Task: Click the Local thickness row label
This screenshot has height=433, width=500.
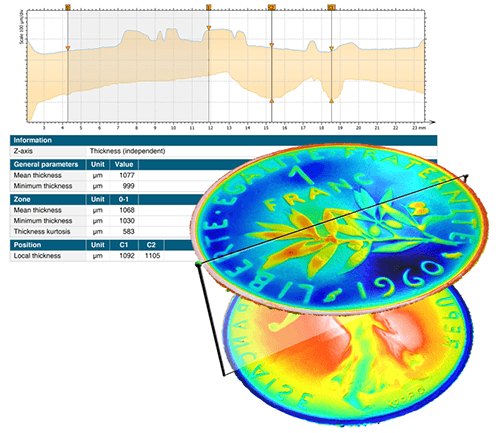Action: [37, 256]
